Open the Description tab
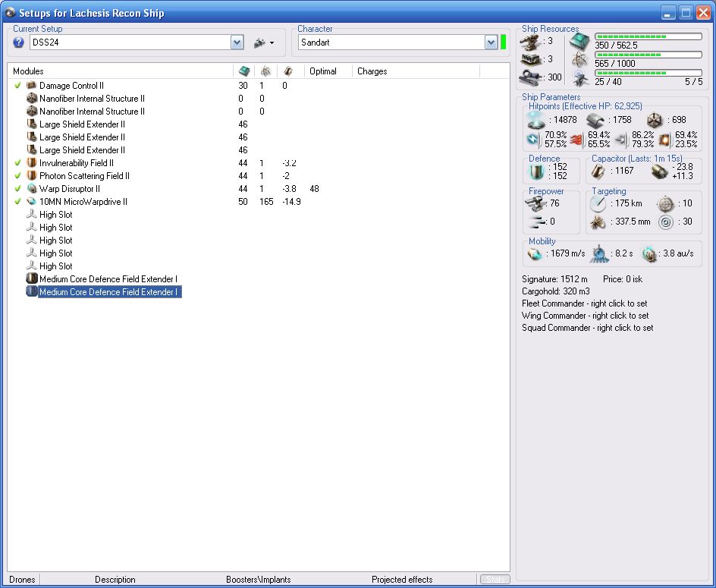This screenshot has width=716, height=588. pos(115,580)
